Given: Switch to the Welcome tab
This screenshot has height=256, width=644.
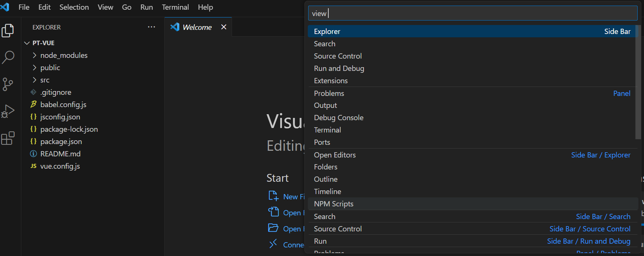Looking at the screenshot, I should click(197, 27).
